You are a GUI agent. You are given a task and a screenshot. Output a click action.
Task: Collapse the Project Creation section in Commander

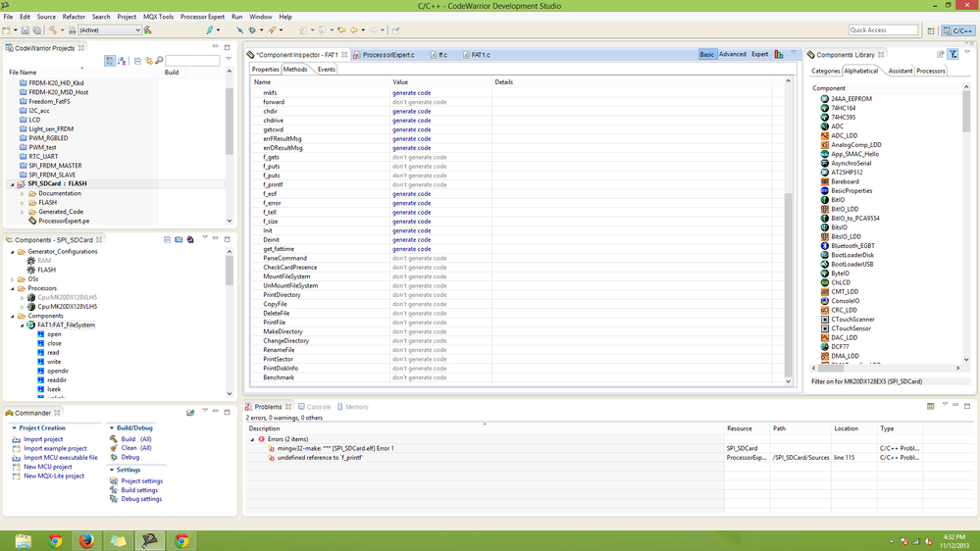[x=15, y=427]
